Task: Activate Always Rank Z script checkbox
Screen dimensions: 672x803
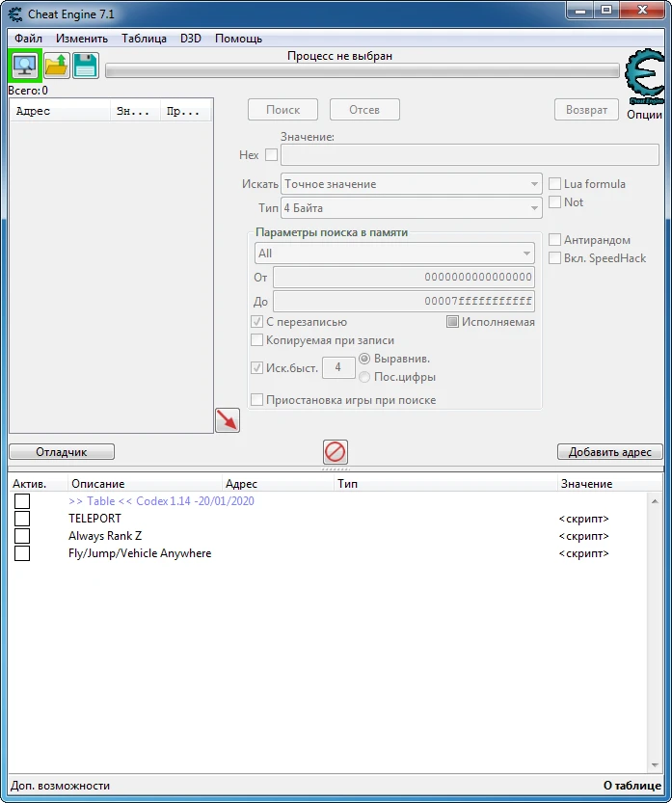Action: (22, 536)
